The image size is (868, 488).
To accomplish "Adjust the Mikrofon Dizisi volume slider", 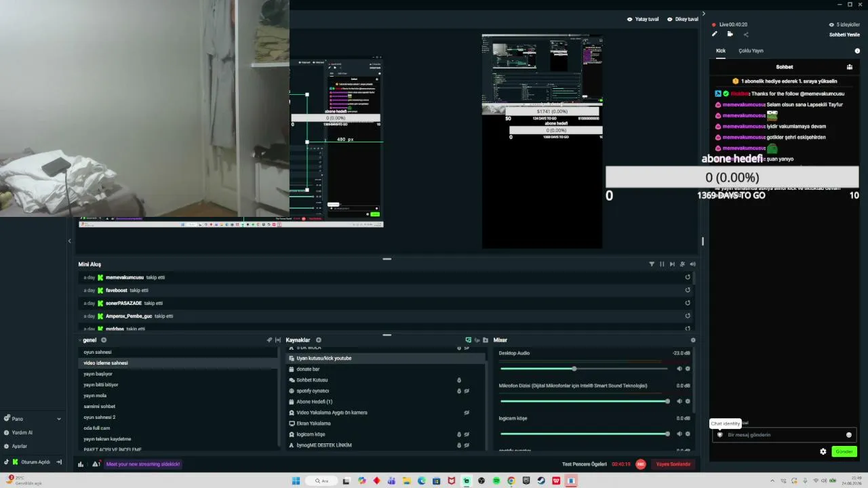I will tap(584, 401).
